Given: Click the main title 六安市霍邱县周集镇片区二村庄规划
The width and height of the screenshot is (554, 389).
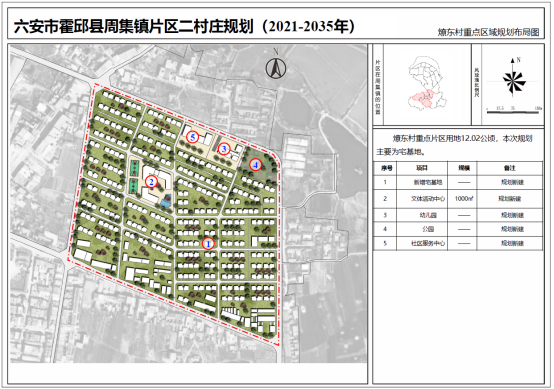Looking at the screenshot, I should pos(134,26).
